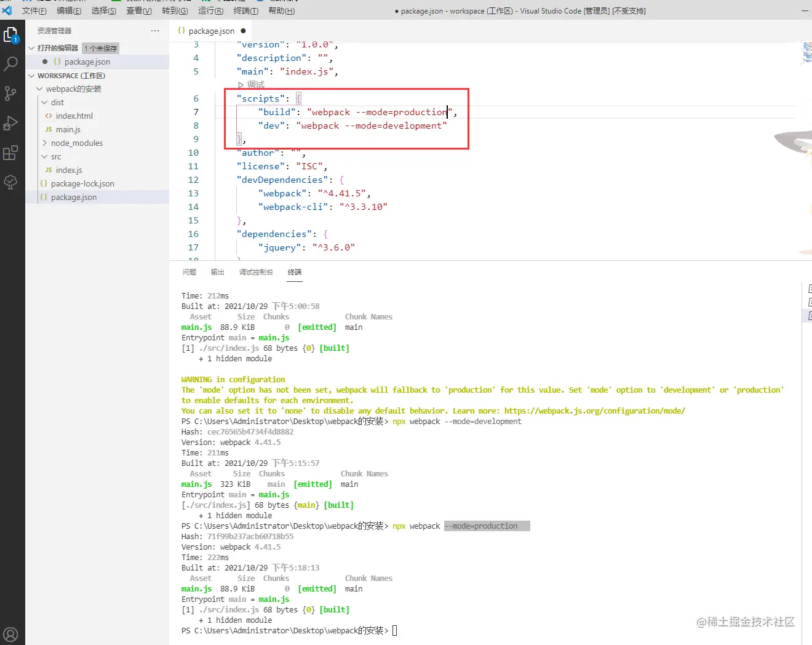Click line number 7 in the gutter
Image resolution: width=812 pixels, height=645 pixels.
196,112
